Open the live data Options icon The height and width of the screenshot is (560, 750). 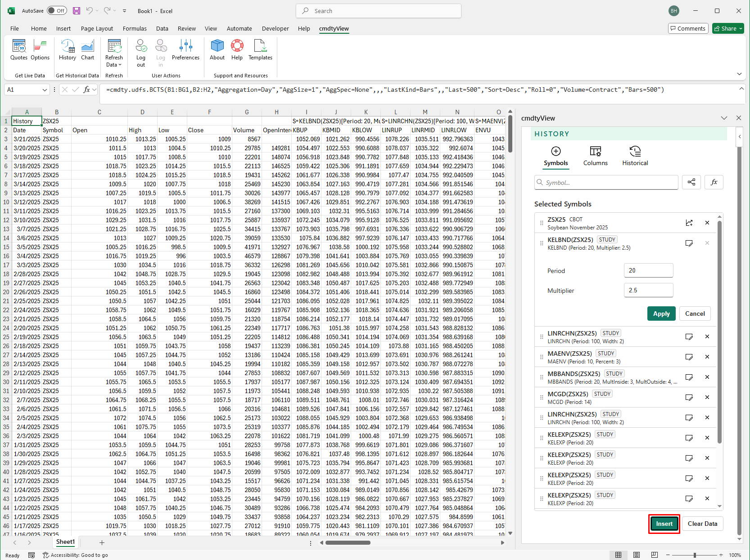click(40, 49)
